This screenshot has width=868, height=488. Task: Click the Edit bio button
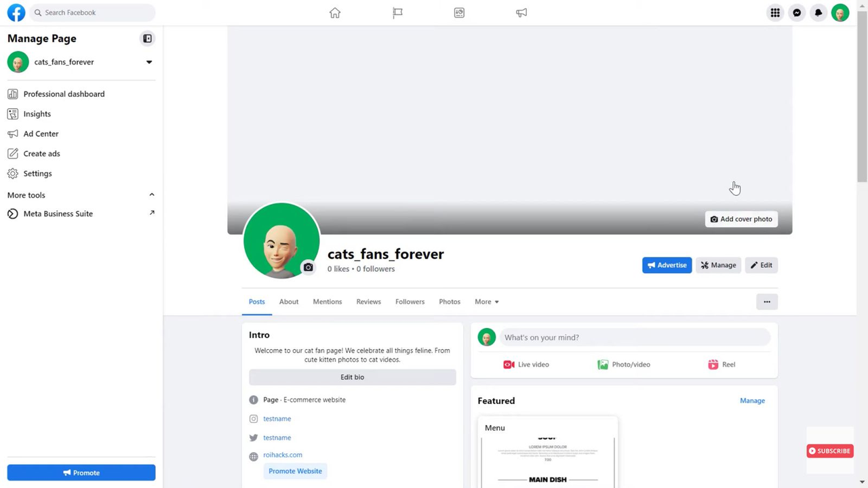tap(353, 377)
